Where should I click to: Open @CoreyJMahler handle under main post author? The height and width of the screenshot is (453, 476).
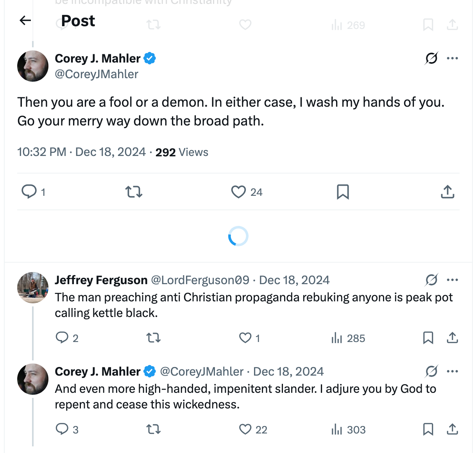coord(97,74)
